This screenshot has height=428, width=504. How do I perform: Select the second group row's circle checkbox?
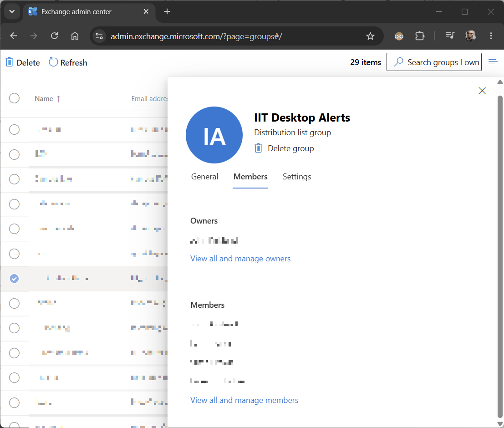[14, 155]
